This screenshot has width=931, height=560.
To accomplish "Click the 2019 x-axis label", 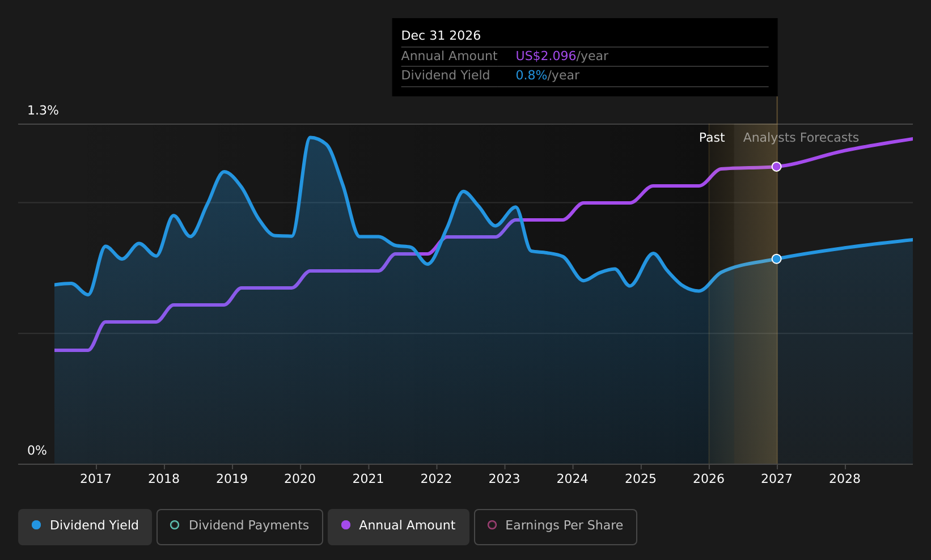I will pyautogui.click(x=232, y=479).
